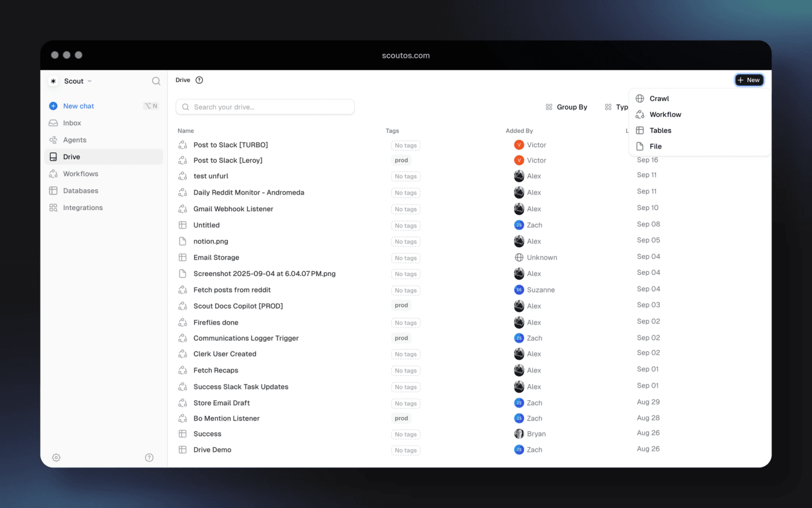Open Daily Reddit Monitor - Andromeda
Image resolution: width=812 pixels, height=508 pixels.
tap(249, 193)
